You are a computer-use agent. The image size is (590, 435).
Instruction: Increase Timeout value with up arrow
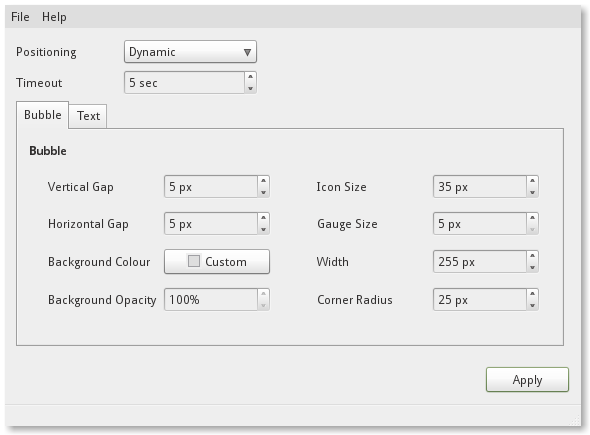250,77
